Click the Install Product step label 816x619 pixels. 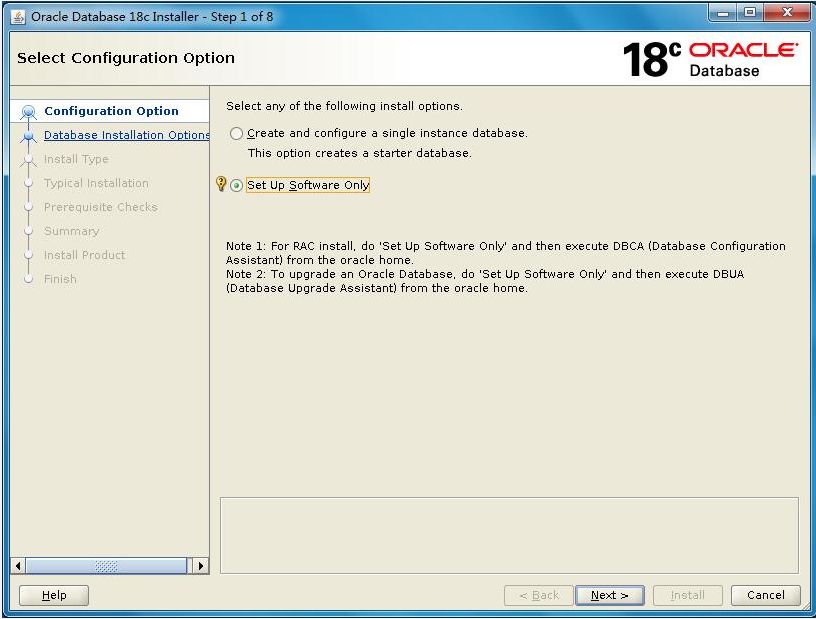click(84, 255)
